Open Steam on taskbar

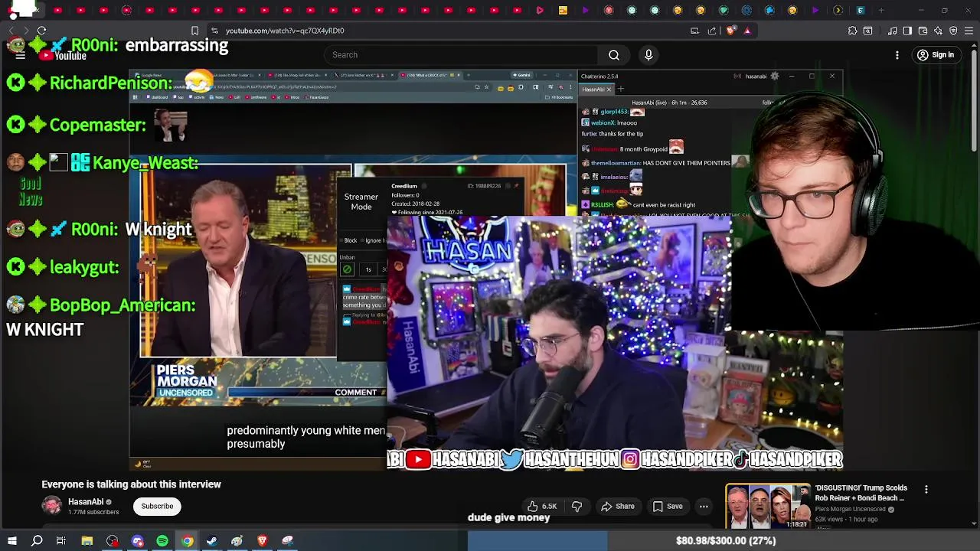coord(212,541)
